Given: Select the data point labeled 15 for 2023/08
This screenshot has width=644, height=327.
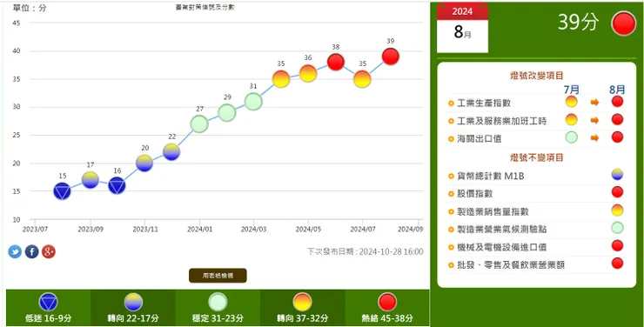Looking at the screenshot, I should [x=62, y=191].
